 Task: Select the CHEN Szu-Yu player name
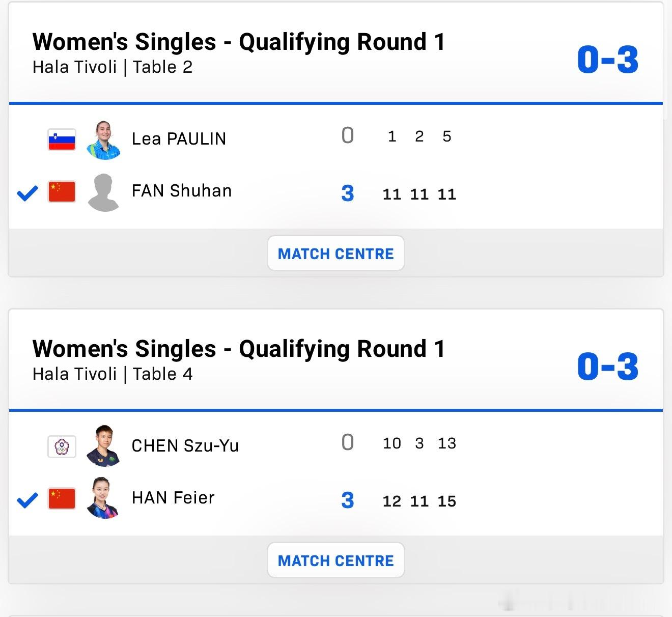(185, 446)
